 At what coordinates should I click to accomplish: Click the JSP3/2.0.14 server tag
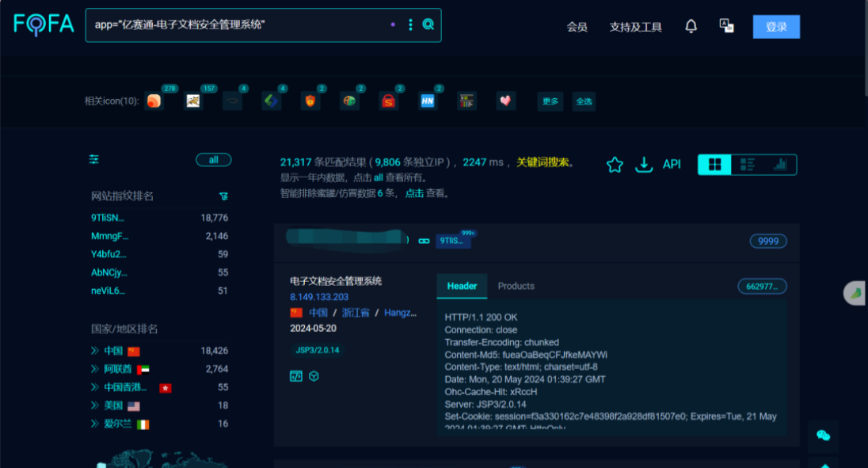(318, 350)
